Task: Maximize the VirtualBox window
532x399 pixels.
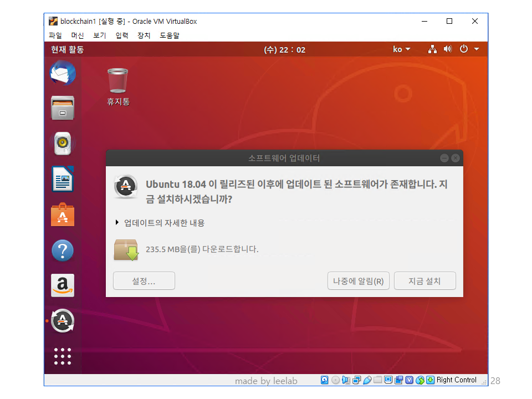Action: [x=449, y=21]
